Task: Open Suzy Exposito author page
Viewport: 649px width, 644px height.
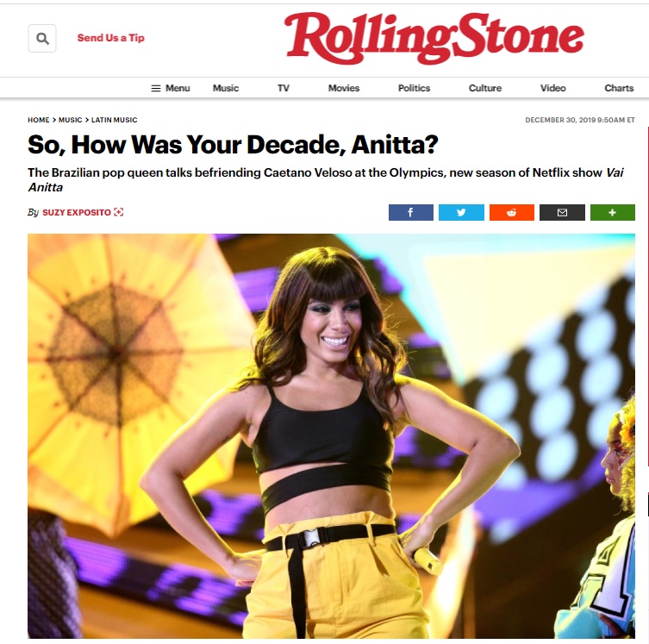Action: tap(77, 212)
